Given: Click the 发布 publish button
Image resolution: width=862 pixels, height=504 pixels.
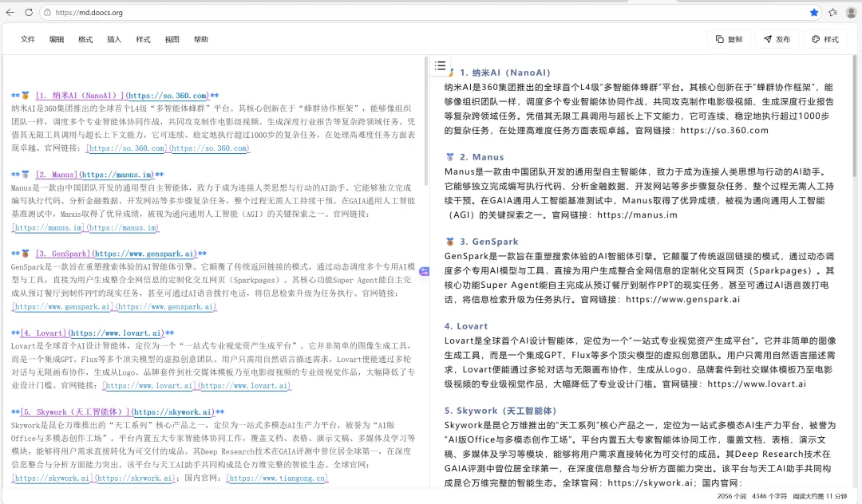Looking at the screenshot, I should coord(777,39).
